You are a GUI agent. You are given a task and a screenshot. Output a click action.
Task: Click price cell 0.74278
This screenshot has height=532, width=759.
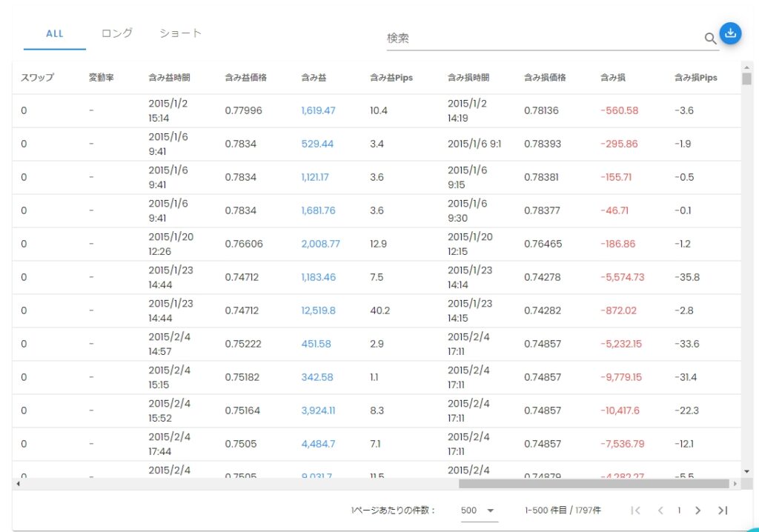(542, 277)
